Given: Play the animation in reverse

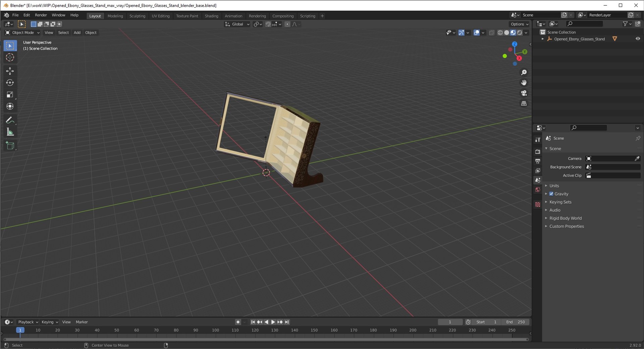Looking at the screenshot, I should tap(267, 322).
